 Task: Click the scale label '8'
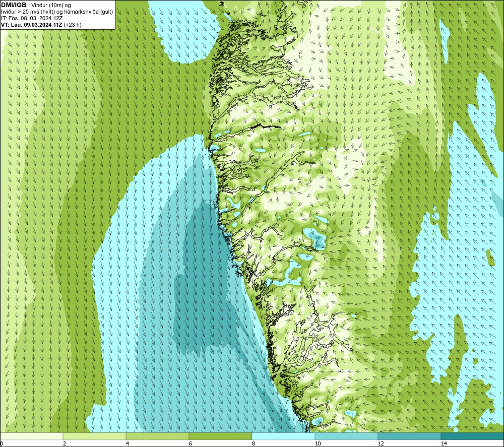(x=254, y=443)
